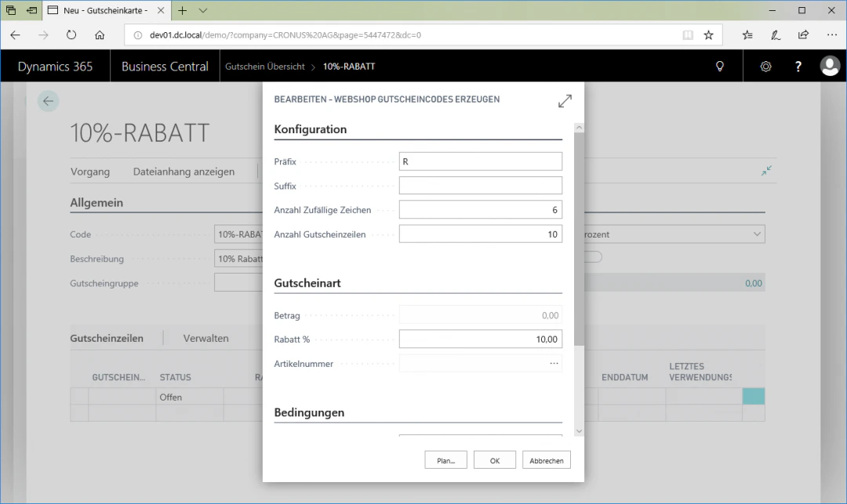Open the lightbulb search icon

pos(719,67)
